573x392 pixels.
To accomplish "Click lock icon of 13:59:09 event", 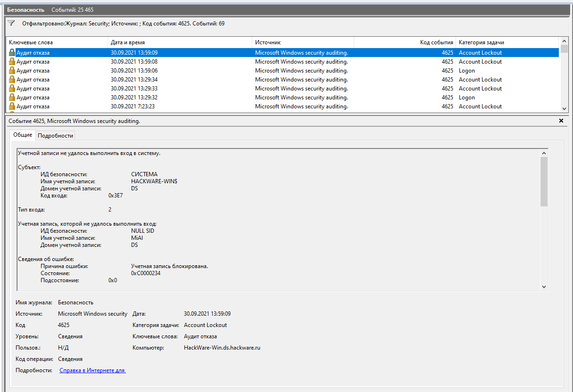I will (x=12, y=53).
